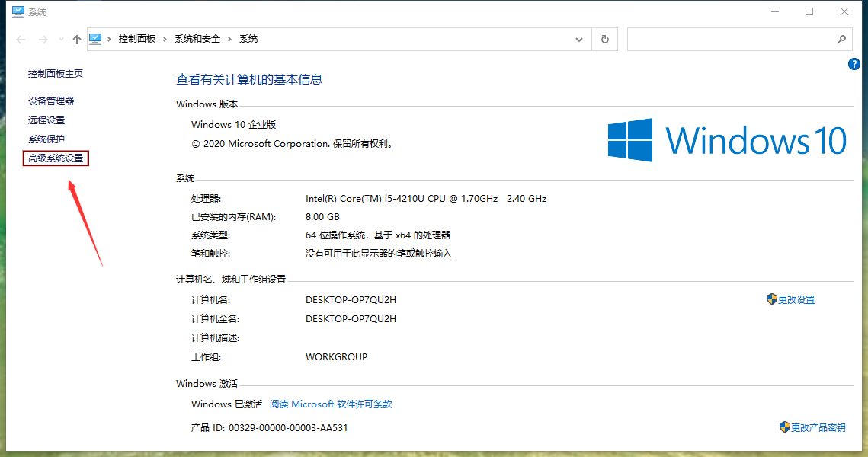The width and height of the screenshot is (868, 457).
Task: Click the shield icon beside 更改产品密钥
Action: pyautogui.click(x=784, y=427)
